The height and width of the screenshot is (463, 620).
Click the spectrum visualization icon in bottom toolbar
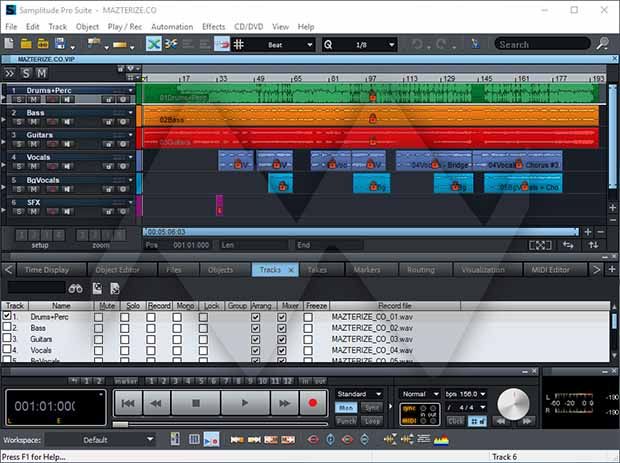[x=441, y=440]
